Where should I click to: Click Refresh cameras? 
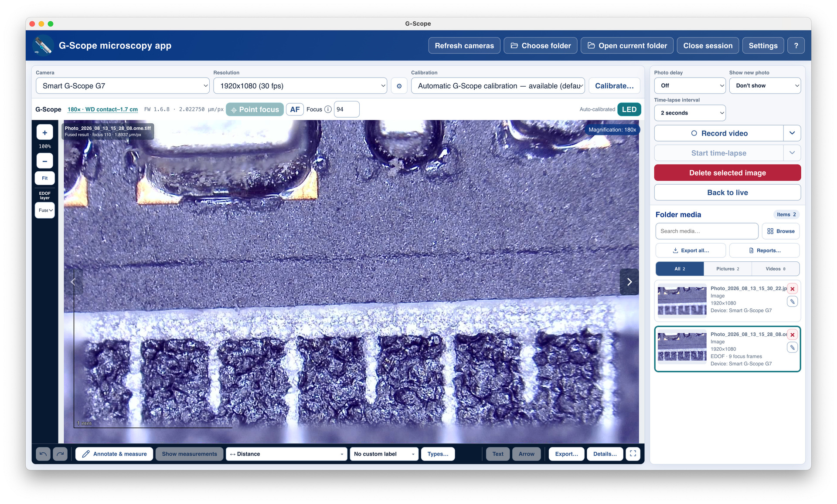click(464, 46)
